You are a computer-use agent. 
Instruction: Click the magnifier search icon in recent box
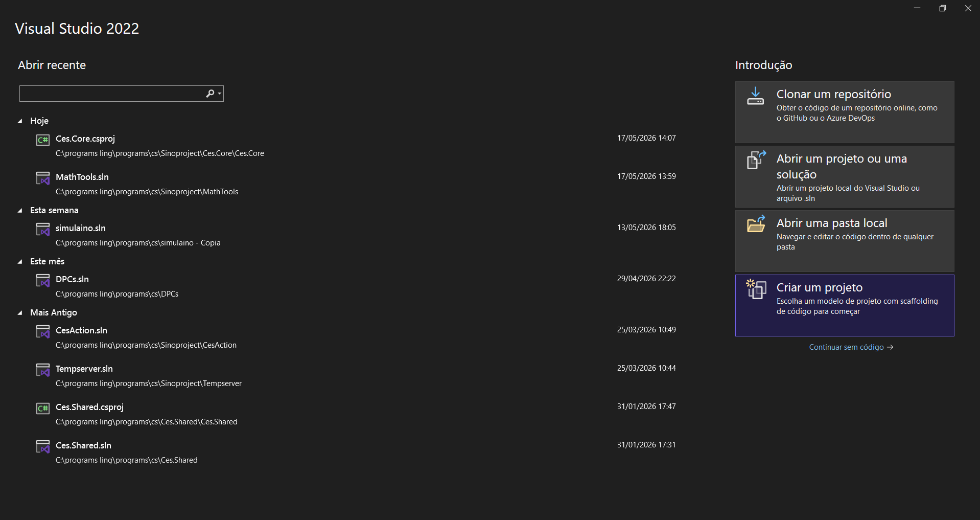pos(210,94)
